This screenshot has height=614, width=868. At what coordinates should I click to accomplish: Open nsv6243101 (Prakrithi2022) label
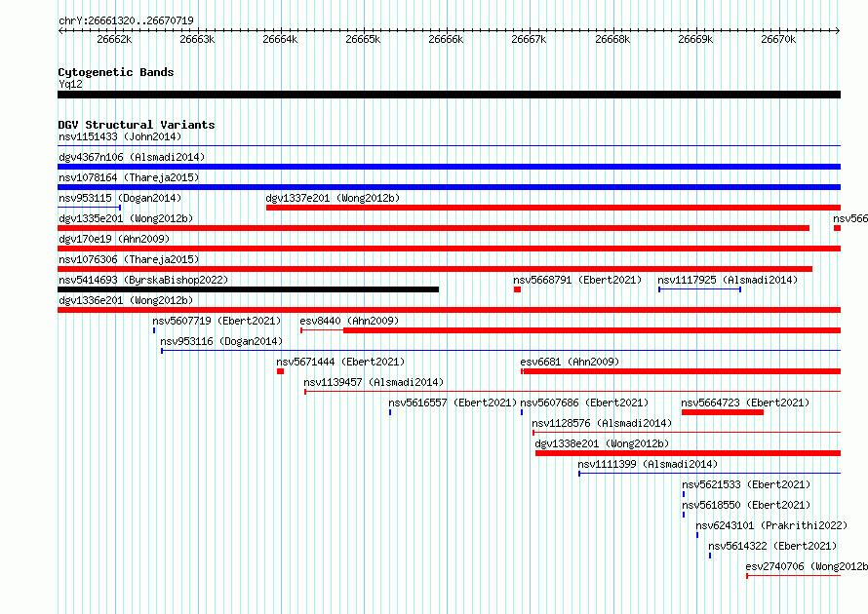pyautogui.click(x=771, y=525)
